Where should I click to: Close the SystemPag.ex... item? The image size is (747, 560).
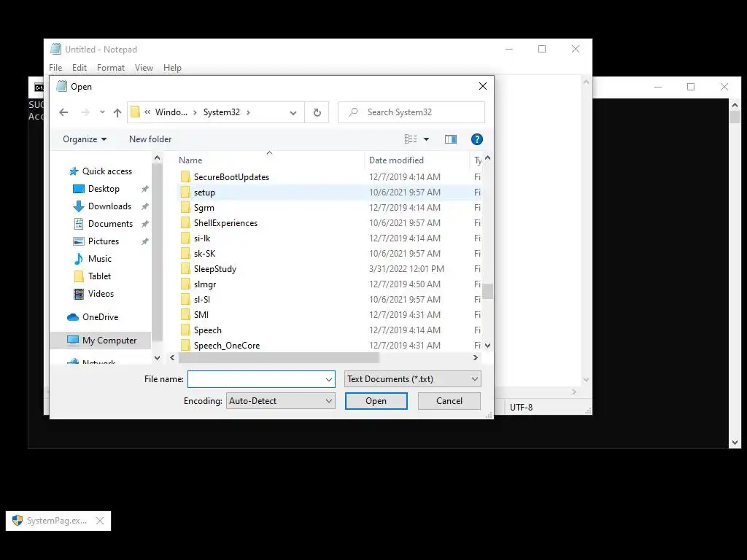[x=99, y=521]
